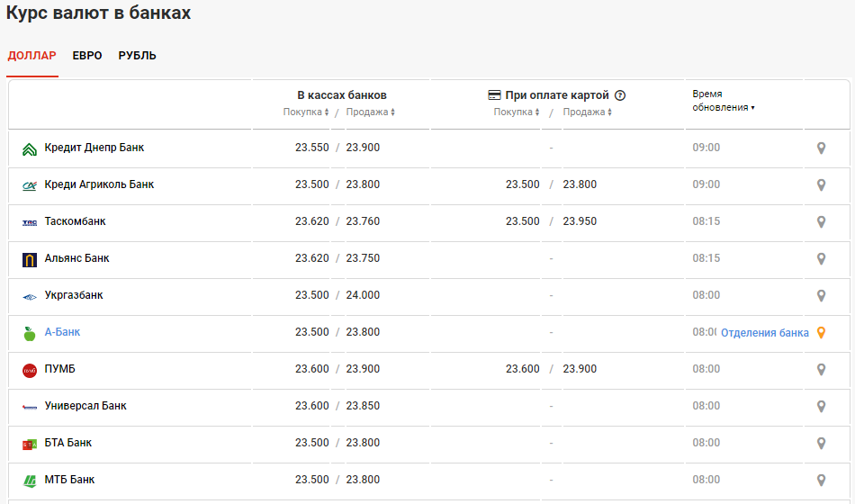Click the green apple А-Банк logo
Viewport: 855px width, 504px height.
[30, 333]
